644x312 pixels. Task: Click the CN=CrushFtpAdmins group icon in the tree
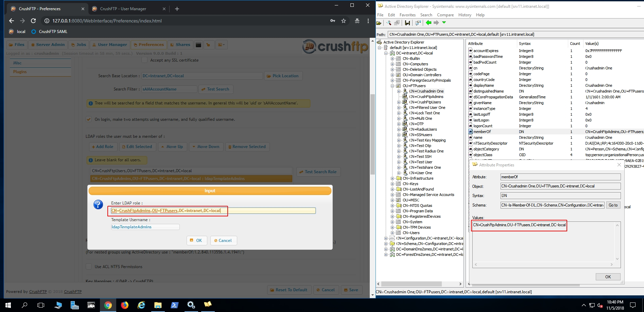pos(405,97)
